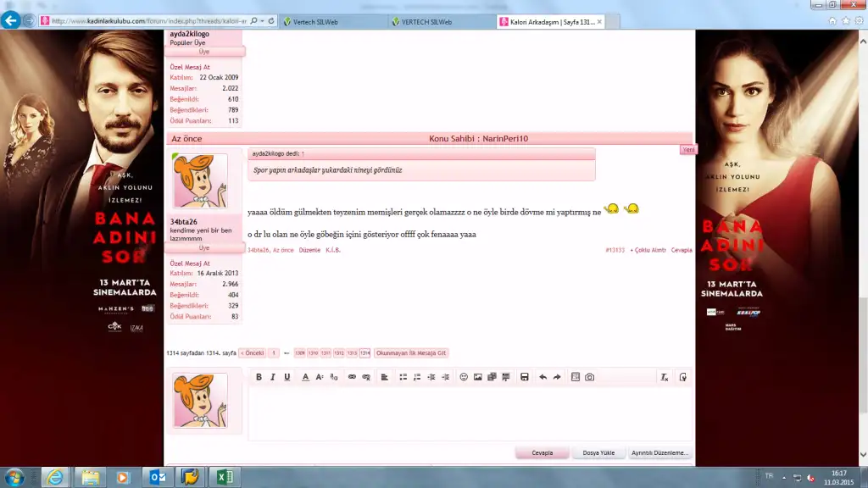Toggle bold formatting in the reply editor
This screenshot has width=868, height=488.
click(259, 377)
